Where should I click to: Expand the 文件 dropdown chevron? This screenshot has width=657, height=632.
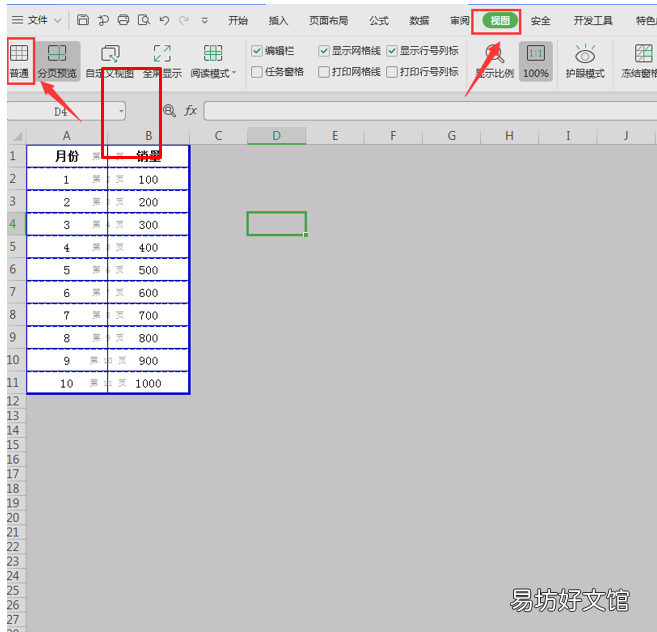coord(58,20)
